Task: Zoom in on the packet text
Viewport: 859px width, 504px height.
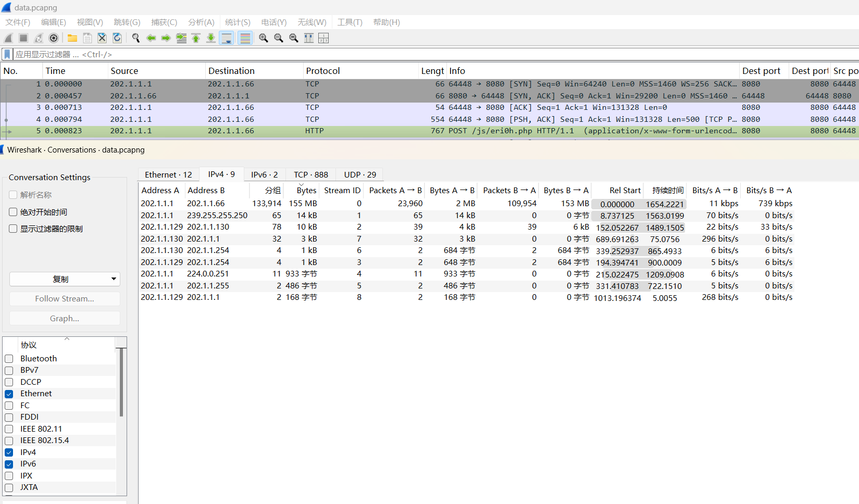Action: pos(264,38)
